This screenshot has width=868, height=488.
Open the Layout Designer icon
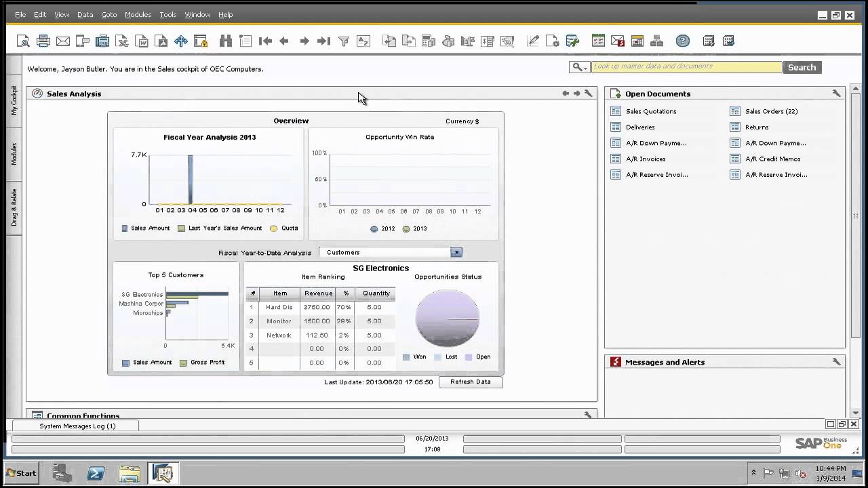pos(553,41)
